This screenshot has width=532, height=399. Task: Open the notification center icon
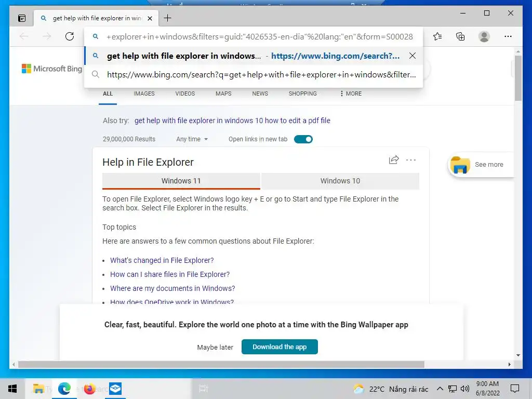[515, 389]
